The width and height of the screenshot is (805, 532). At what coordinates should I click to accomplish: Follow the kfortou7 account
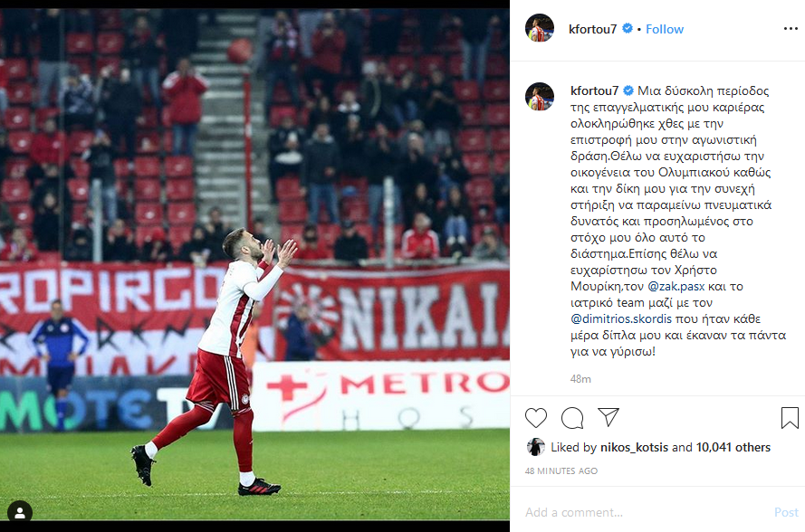pos(665,29)
